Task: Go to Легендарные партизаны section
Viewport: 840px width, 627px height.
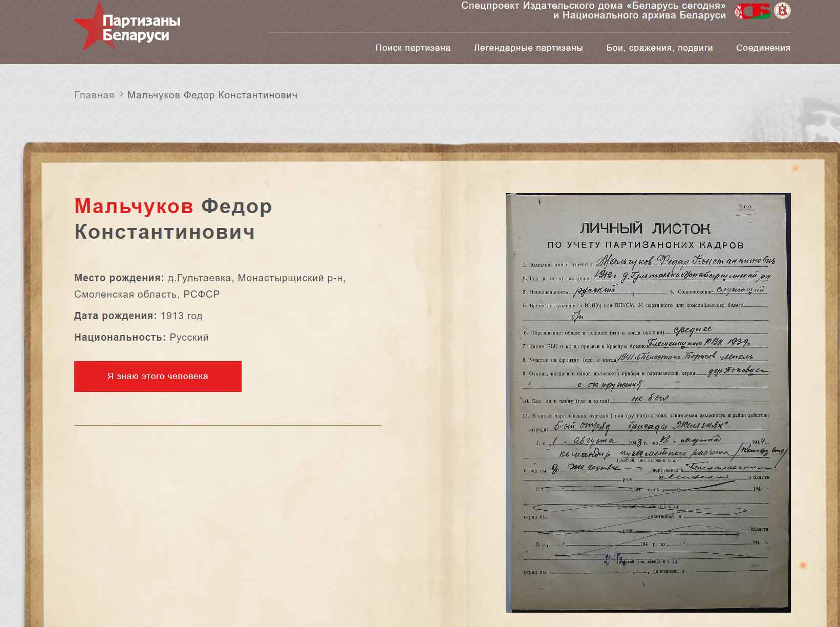Action: point(528,48)
